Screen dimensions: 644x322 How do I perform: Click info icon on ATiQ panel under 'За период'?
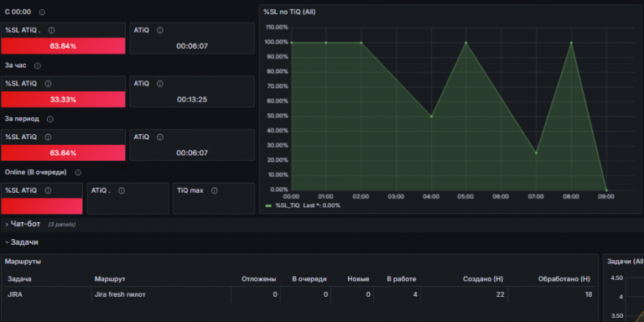click(160, 138)
